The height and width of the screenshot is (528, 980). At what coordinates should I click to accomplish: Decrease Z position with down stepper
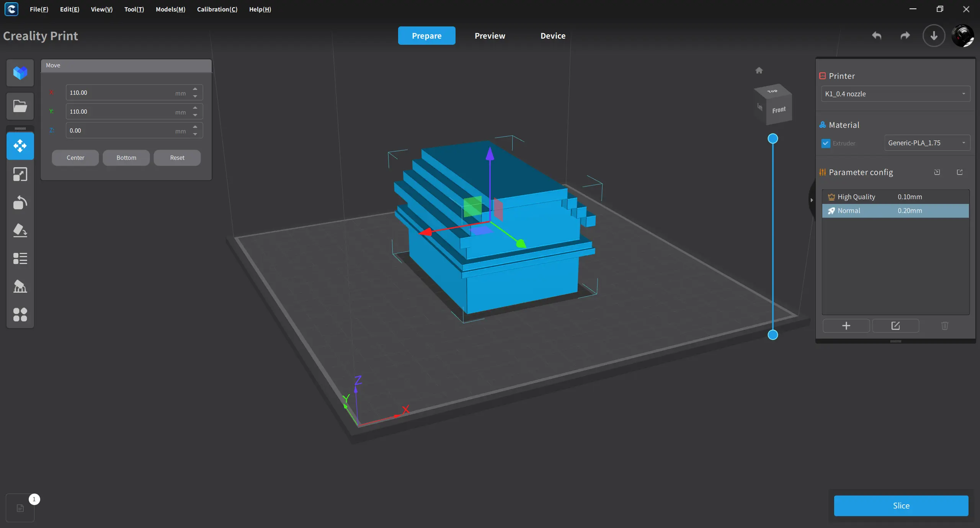(195, 134)
